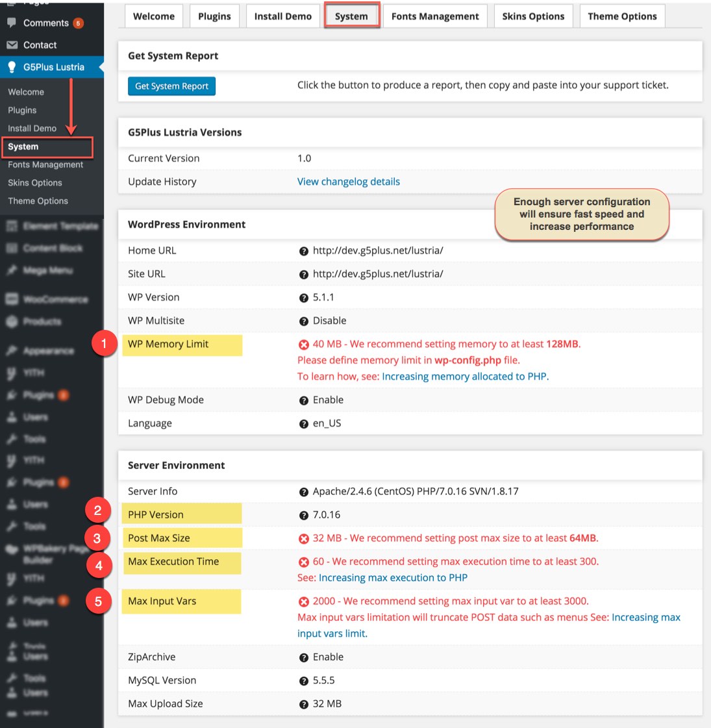Click the WordPress Environment section heading
Image resolution: width=711 pixels, height=728 pixels.
pos(186,224)
